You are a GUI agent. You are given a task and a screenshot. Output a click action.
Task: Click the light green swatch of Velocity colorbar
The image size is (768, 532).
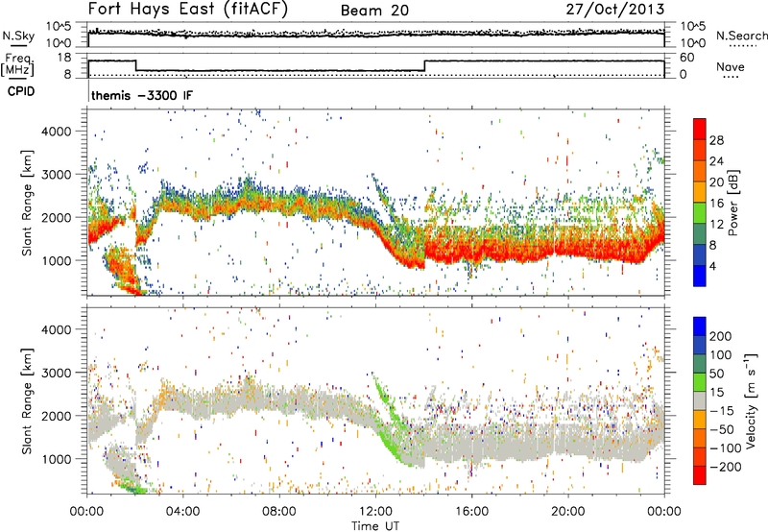(x=700, y=382)
